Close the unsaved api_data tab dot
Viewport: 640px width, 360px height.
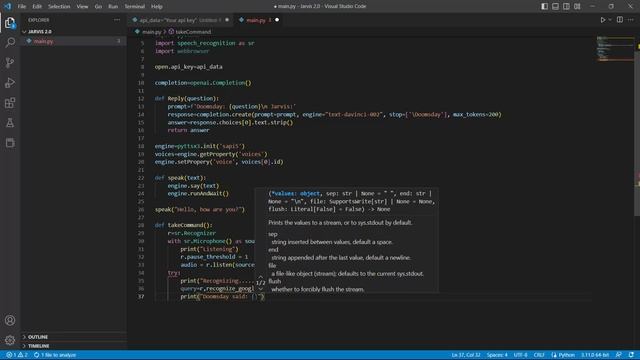pos(227,20)
